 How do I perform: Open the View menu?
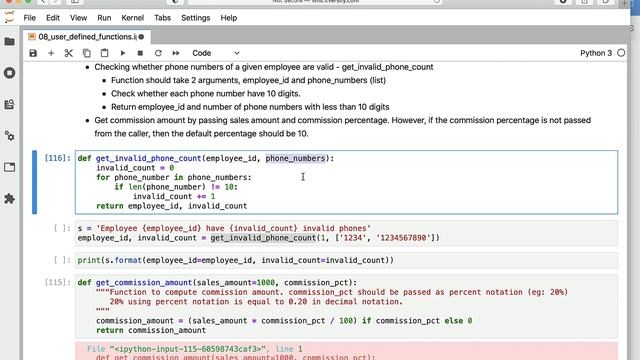[78, 18]
